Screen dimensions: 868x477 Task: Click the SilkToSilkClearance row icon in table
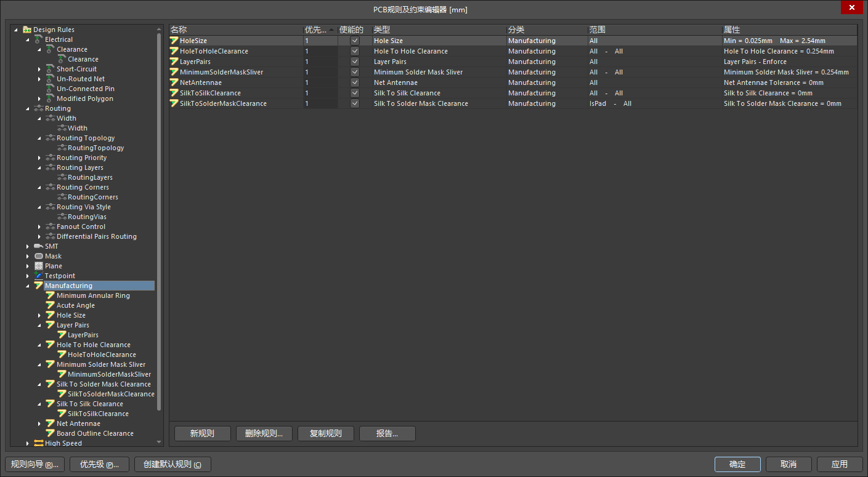174,93
